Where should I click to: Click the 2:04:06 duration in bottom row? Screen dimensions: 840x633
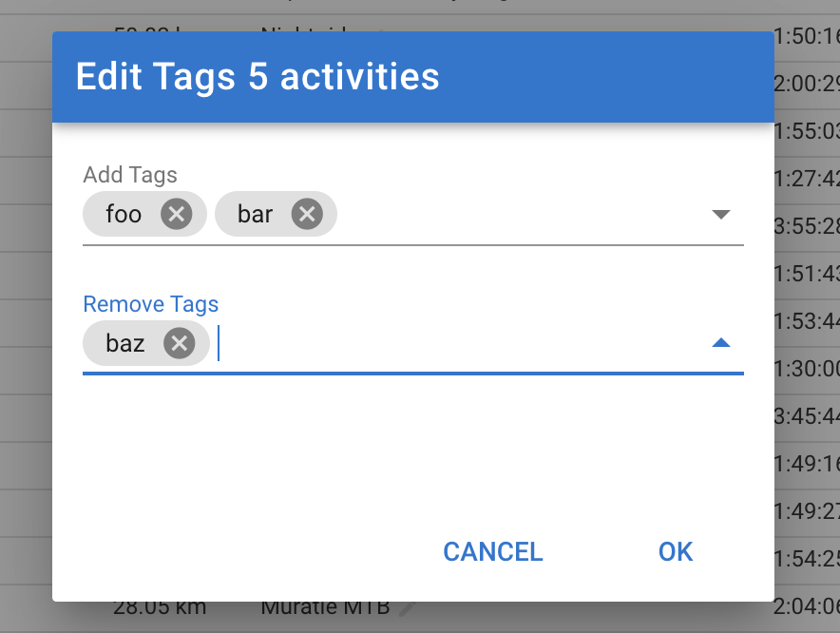(807, 606)
